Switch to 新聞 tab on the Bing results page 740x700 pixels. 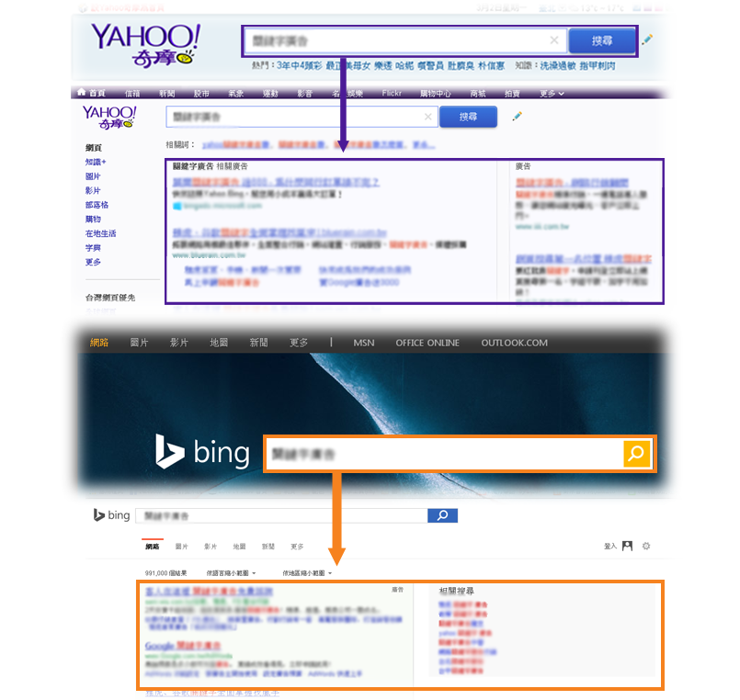(268, 547)
